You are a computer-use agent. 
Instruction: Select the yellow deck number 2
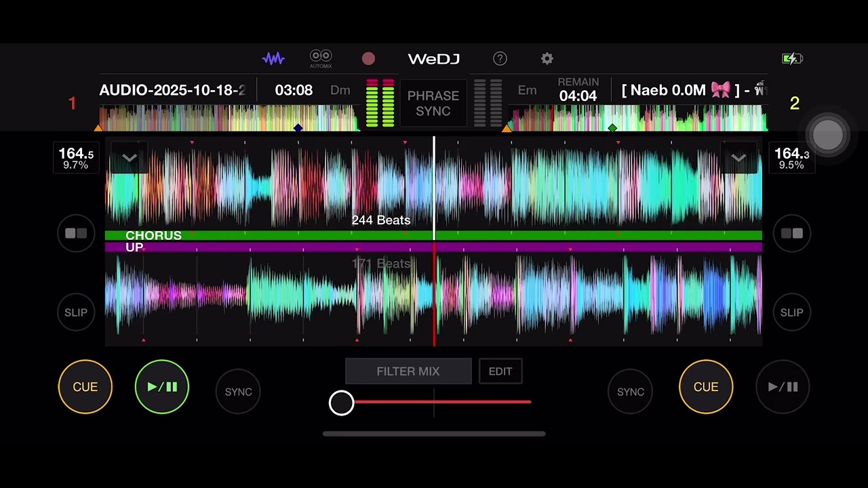pos(795,104)
